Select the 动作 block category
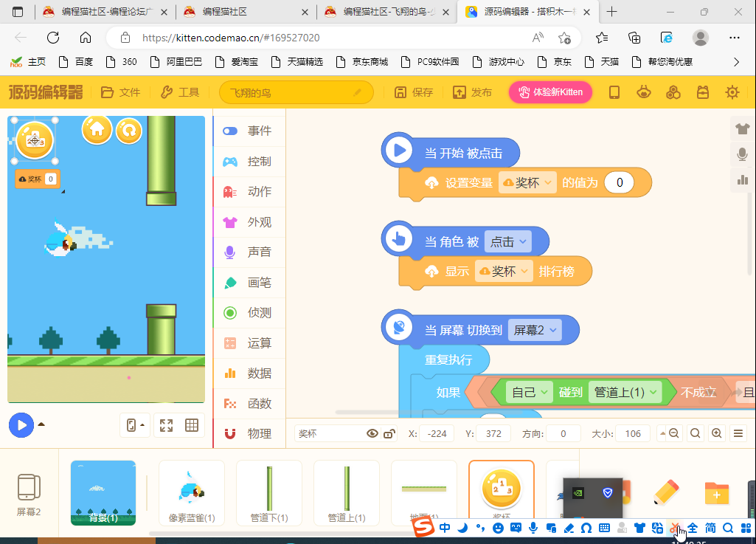756x544 pixels. [x=249, y=192]
